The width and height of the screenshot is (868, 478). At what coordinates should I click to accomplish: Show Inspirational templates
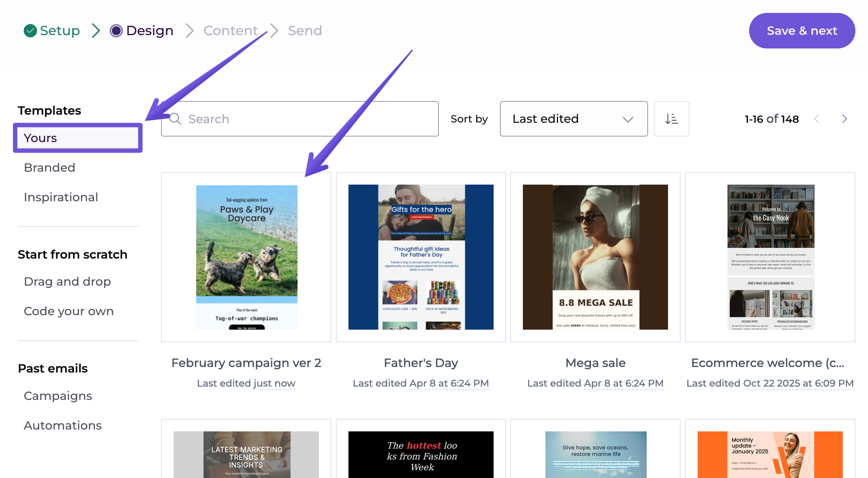(61, 197)
